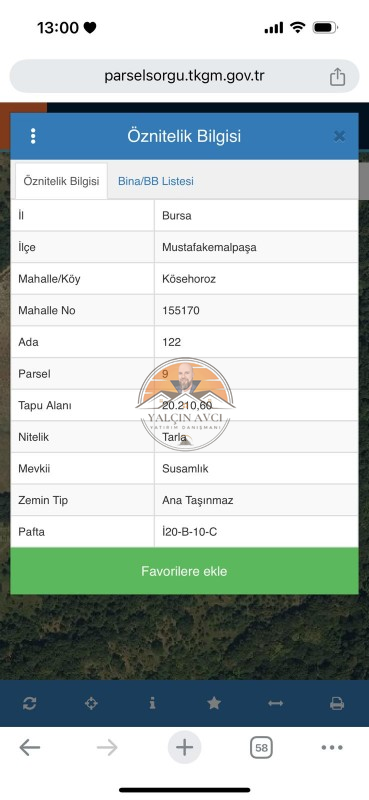Viewport: 369px width, 800px height.
Task: Tap the crosshair locate icon
Action: pyautogui.click(x=91, y=704)
